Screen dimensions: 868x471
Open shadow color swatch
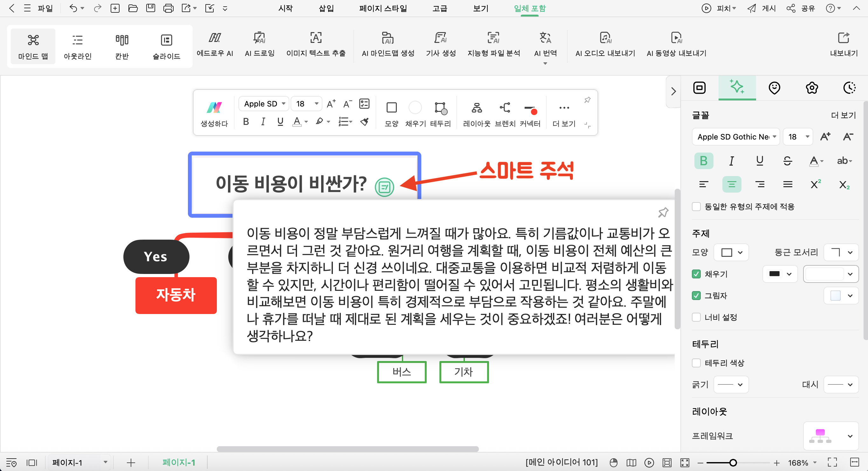click(841, 296)
